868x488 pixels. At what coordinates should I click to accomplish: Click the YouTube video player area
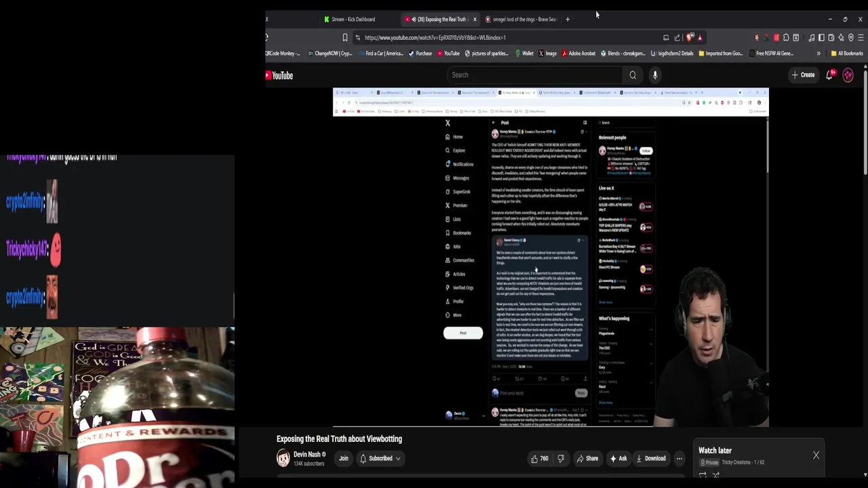click(x=551, y=258)
